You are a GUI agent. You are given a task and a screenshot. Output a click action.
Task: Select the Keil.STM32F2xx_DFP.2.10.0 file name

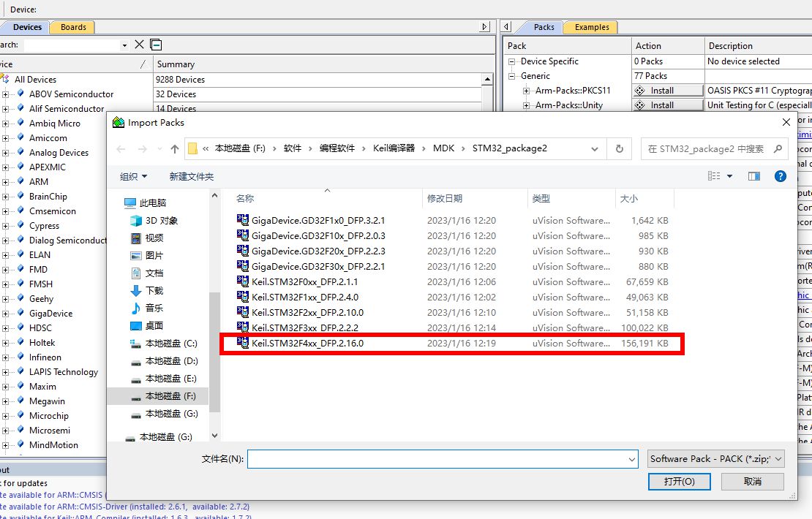[x=307, y=313]
